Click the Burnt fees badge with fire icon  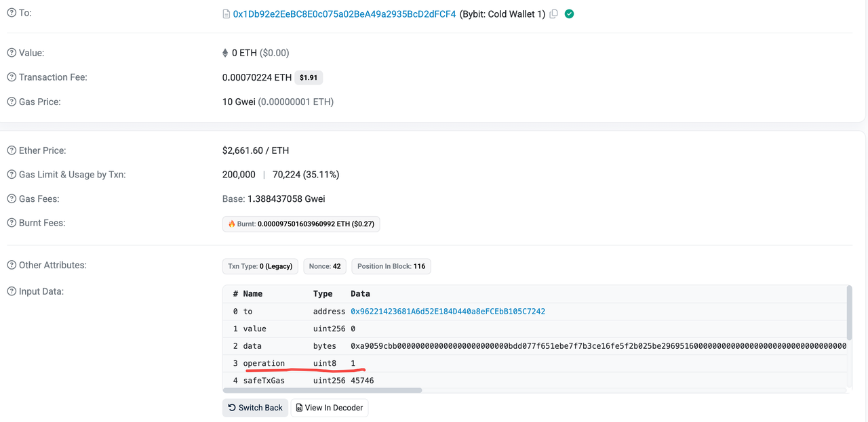pos(301,224)
